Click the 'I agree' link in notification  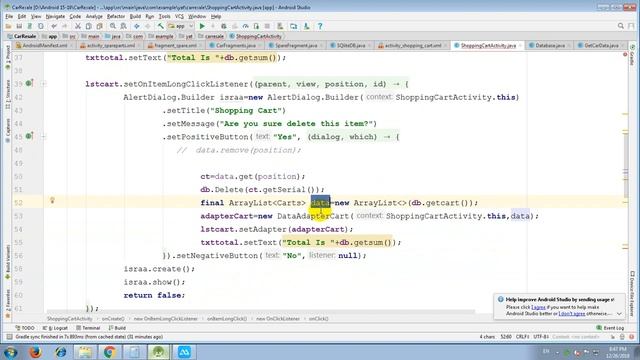click(x=538, y=307)
